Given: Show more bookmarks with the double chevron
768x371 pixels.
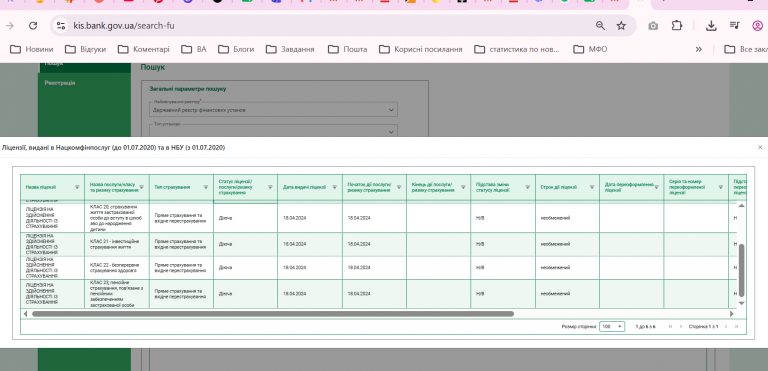Looking at the screenshot, I should tap(698, 49).
